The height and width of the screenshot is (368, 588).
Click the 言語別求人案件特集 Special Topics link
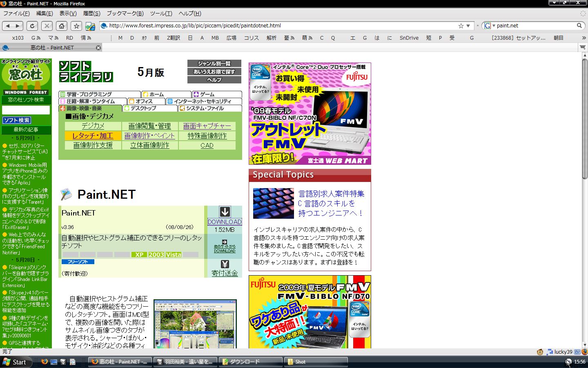click(331, 203)
